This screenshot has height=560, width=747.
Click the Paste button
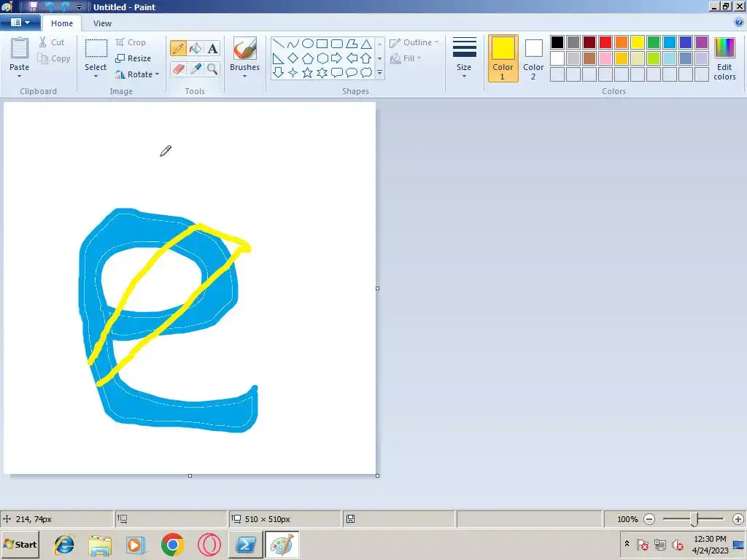click(x=20, y=53)
